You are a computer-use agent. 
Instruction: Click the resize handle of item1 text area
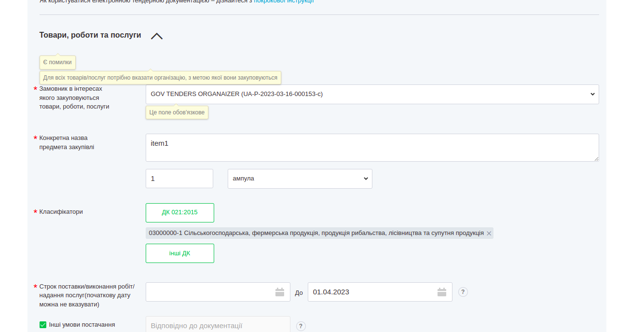(596, 159)
